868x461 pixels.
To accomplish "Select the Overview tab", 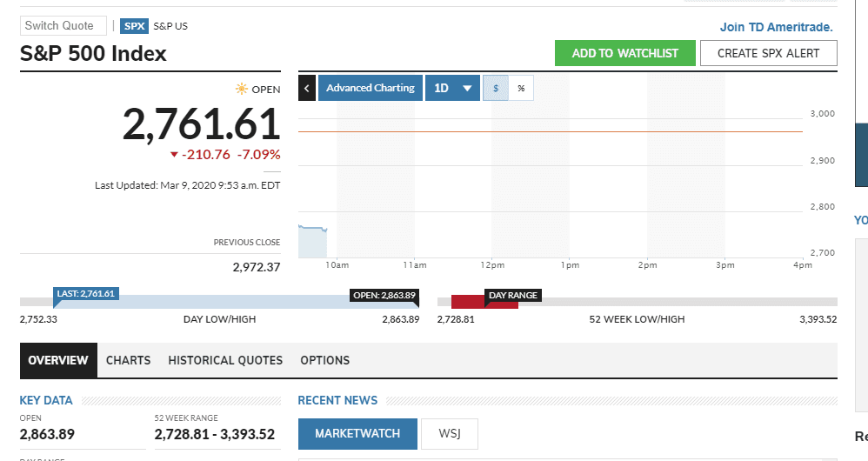I will 58,360.
